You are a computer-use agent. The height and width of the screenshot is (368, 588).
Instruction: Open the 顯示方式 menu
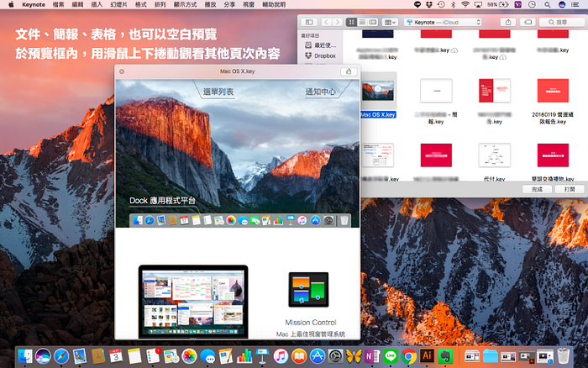point(185,4)
